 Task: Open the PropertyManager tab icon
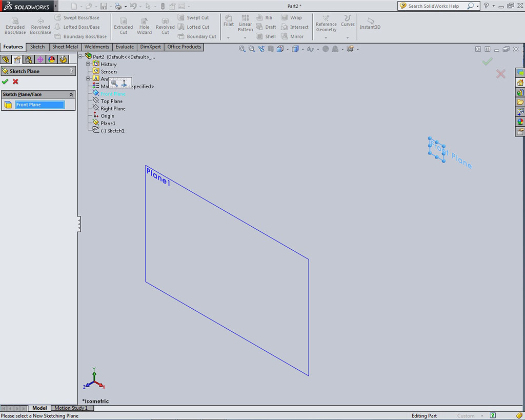pos(17,60)
